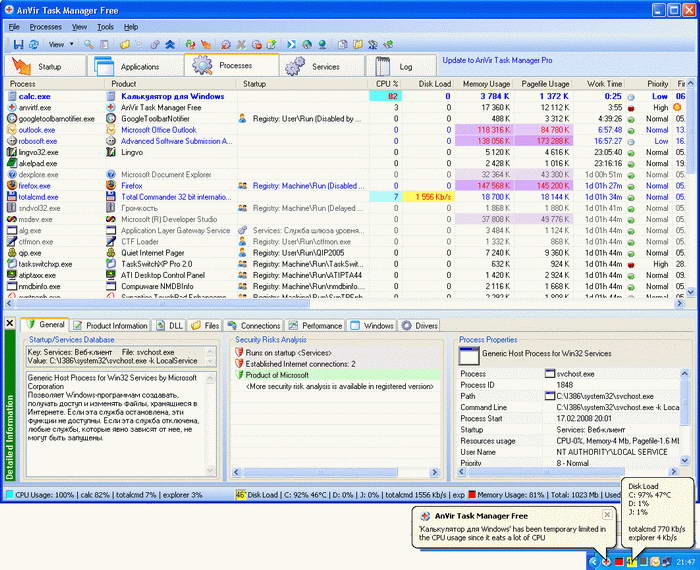Sort by Memory Usage column header
The image size is (700, 570).
(x=485, y=84)
